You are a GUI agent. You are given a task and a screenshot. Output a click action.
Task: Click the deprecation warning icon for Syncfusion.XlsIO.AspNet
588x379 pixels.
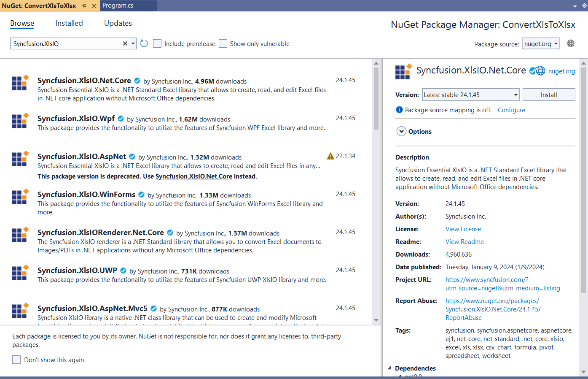click(x=330, y=156)
